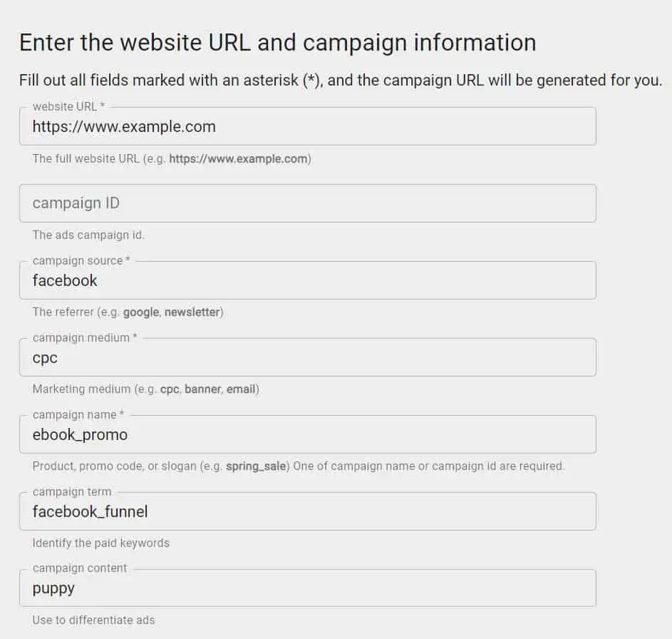Click inside the campaign source field
Image resolution: width=672 pixels, height=639 pixels.
point(306,280)
